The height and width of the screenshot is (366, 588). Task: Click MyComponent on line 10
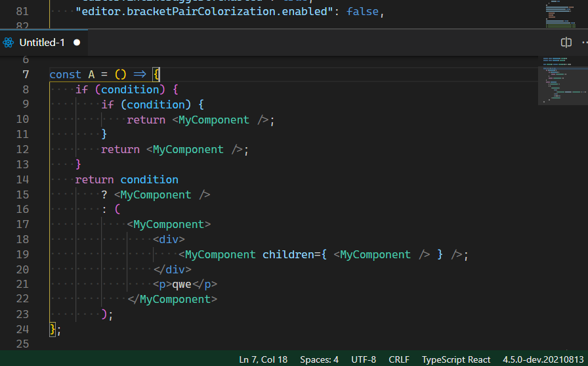214,120
